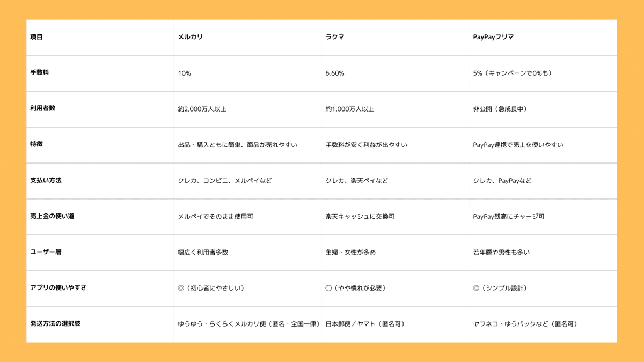
Task: Select the ◎（シンプル設計）rating cell
Action: (x=501, y=288)
